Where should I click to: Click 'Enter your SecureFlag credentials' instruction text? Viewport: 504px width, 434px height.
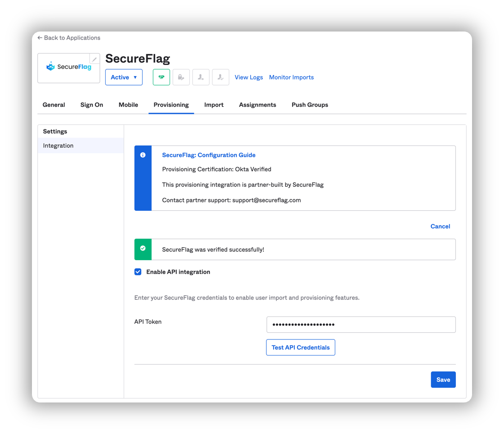point(247,298)
